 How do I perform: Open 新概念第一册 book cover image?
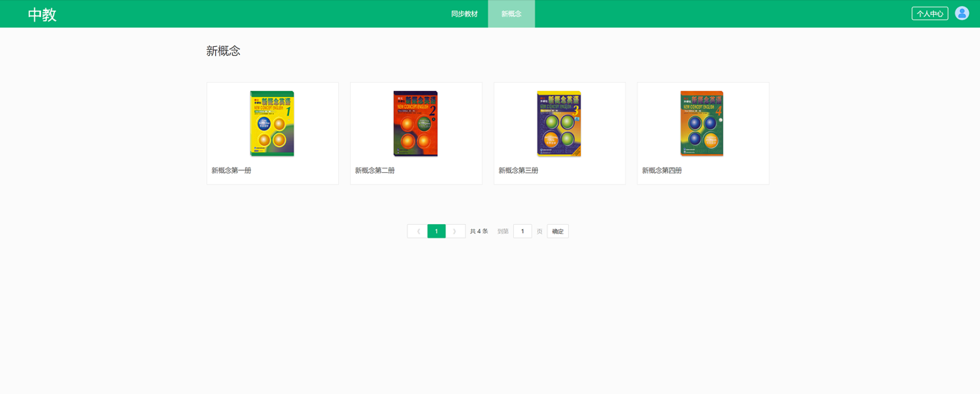point(272,124)
